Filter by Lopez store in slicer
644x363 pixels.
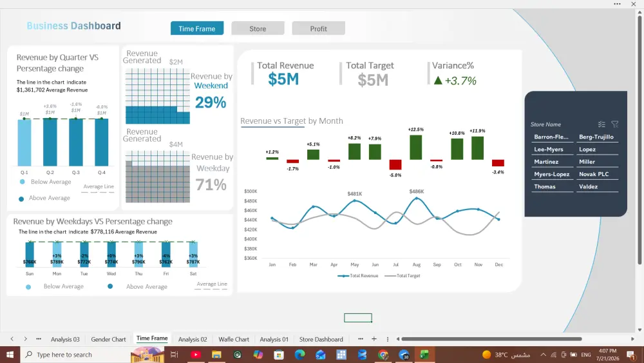[597, 149]
